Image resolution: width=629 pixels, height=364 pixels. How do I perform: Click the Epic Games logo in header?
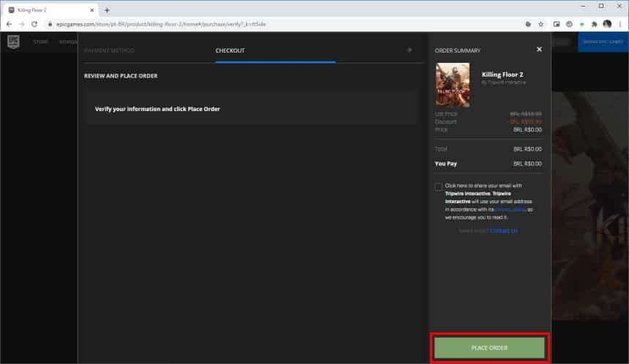(x=14, y=41)
